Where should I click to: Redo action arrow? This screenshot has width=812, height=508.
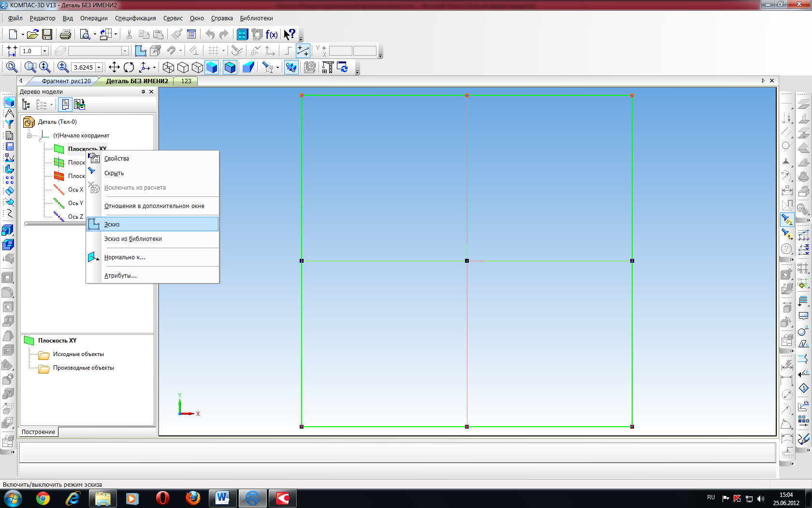coord(224,34)
